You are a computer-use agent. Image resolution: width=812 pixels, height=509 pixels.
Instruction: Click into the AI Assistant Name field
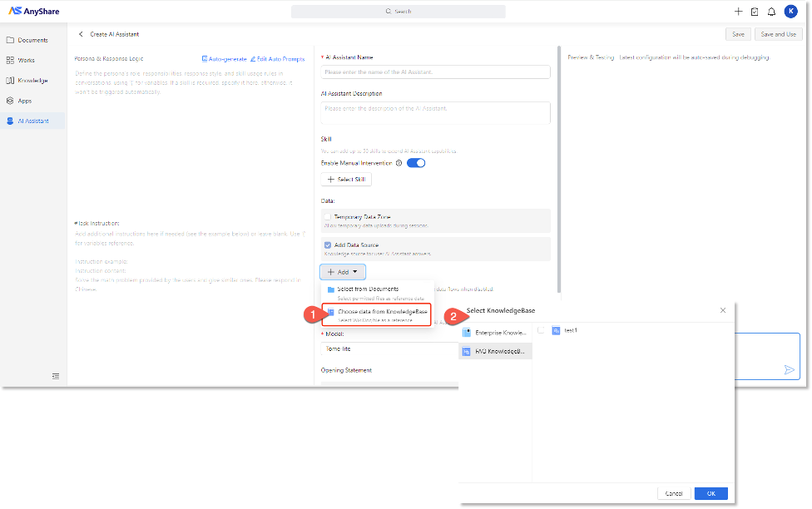point(435,72)
